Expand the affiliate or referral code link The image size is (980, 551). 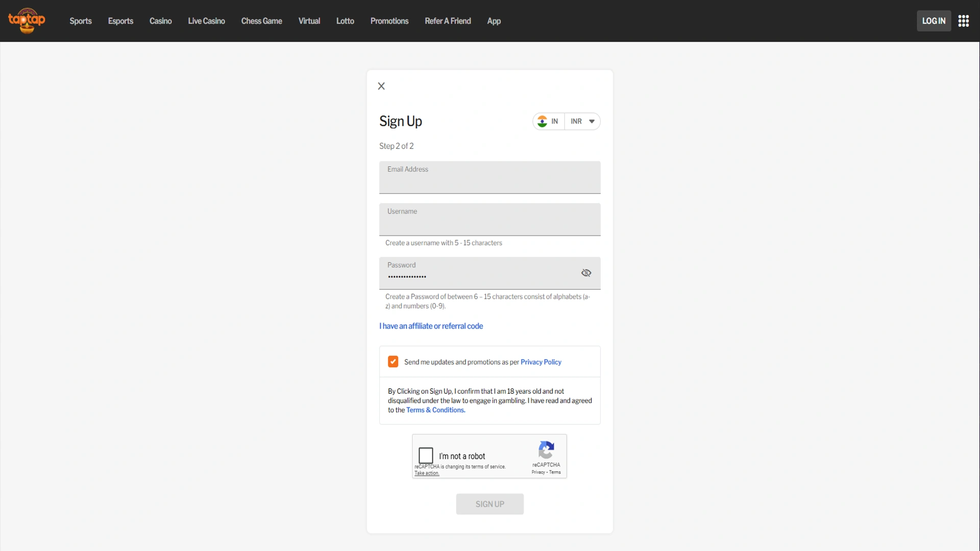[x=431, y=326]
